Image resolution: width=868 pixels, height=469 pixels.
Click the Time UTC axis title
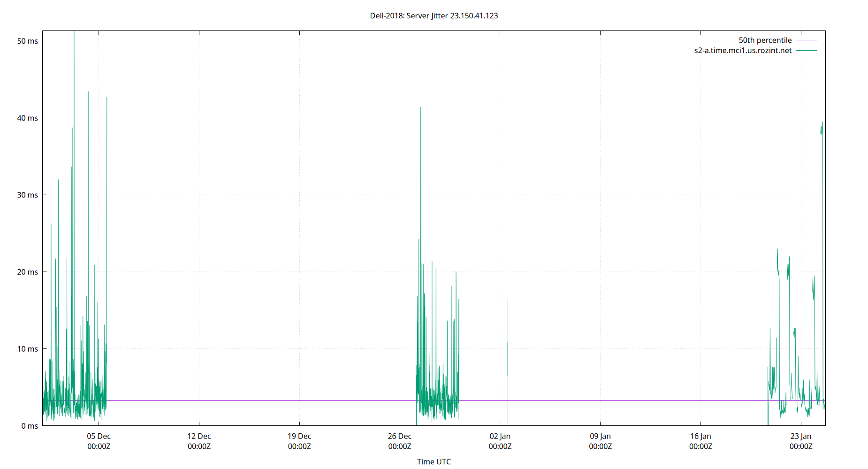click(x=433, y=461)
